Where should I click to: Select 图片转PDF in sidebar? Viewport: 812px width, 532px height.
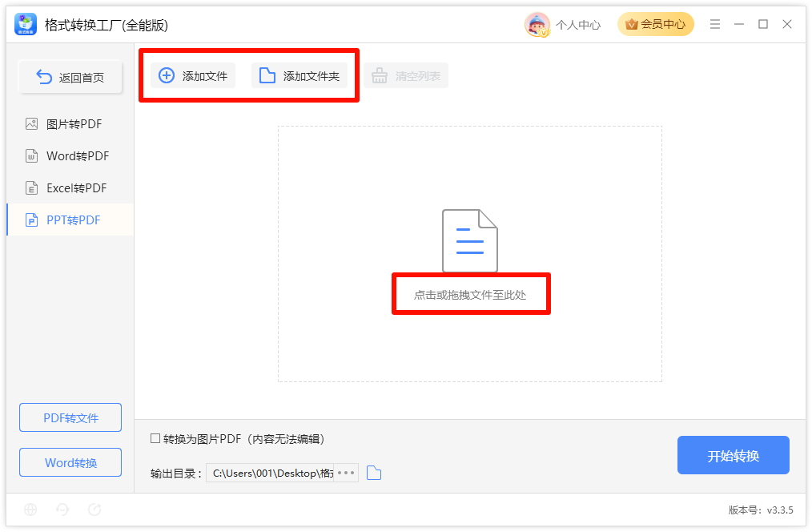(70, 124)
